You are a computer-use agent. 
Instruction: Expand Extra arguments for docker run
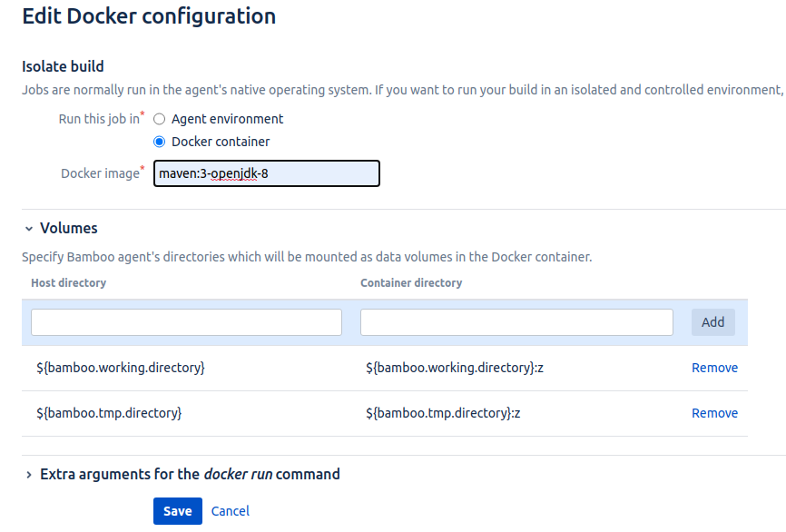[29, 475]
